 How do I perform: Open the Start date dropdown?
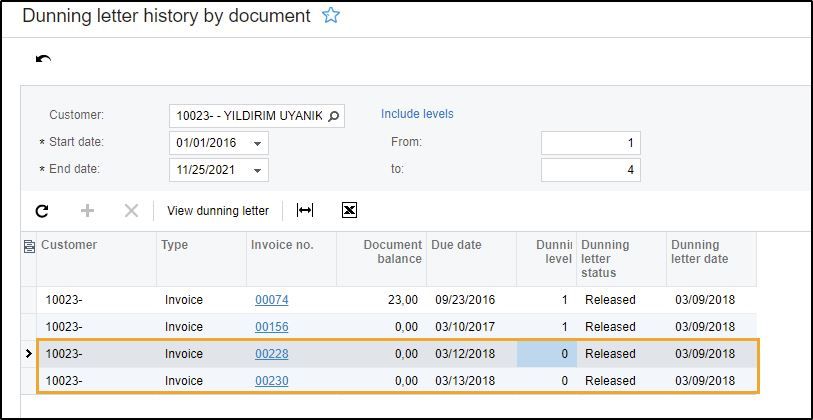[258, 143]
